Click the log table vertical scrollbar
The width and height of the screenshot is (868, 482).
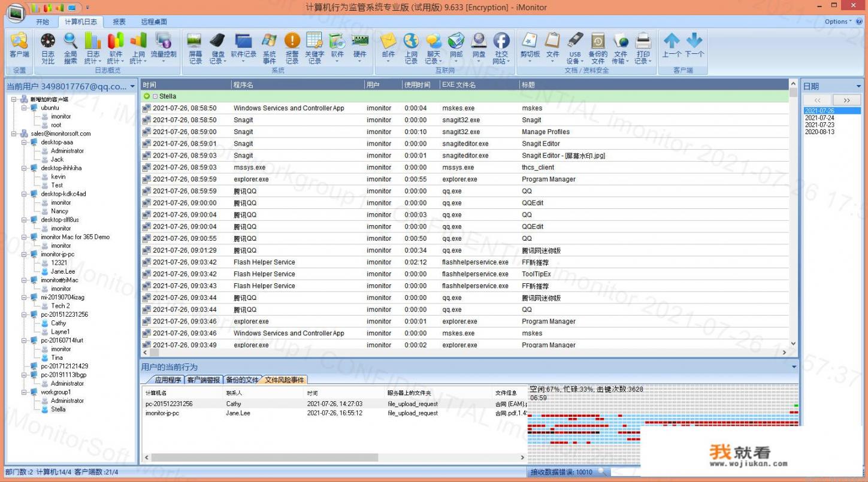794,213
